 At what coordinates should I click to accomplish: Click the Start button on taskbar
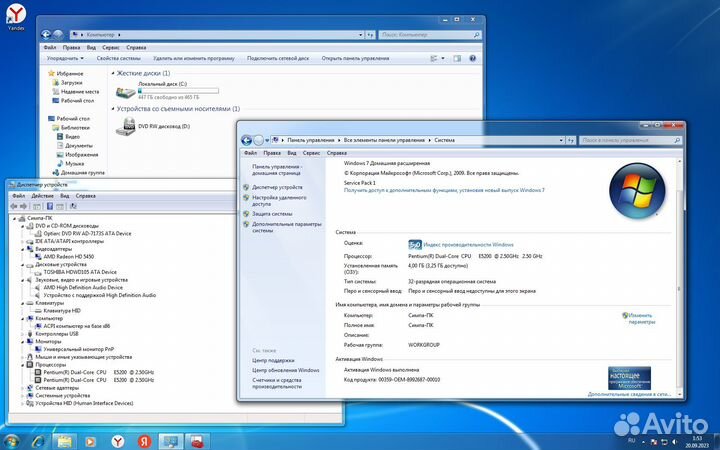click(10, 442)
